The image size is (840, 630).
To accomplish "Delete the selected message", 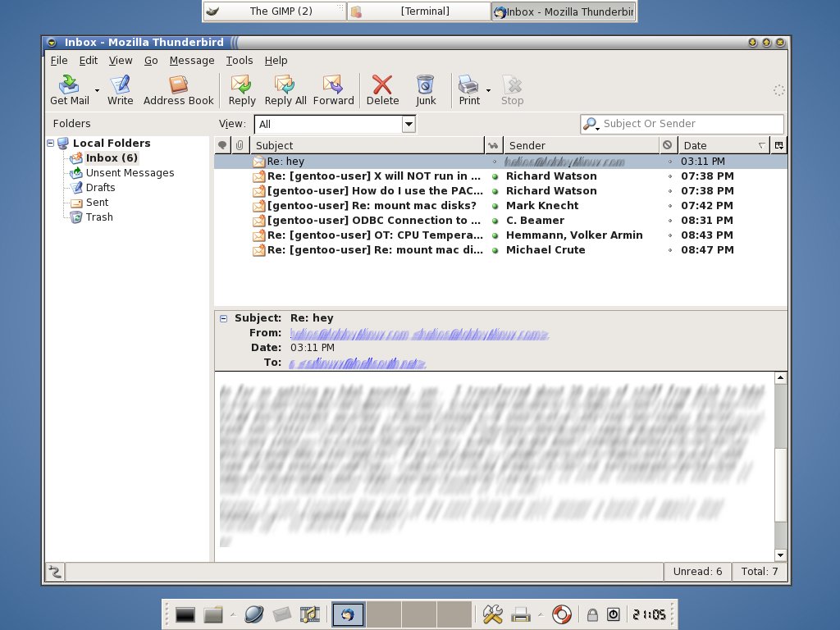I will (x=382, y=90).
